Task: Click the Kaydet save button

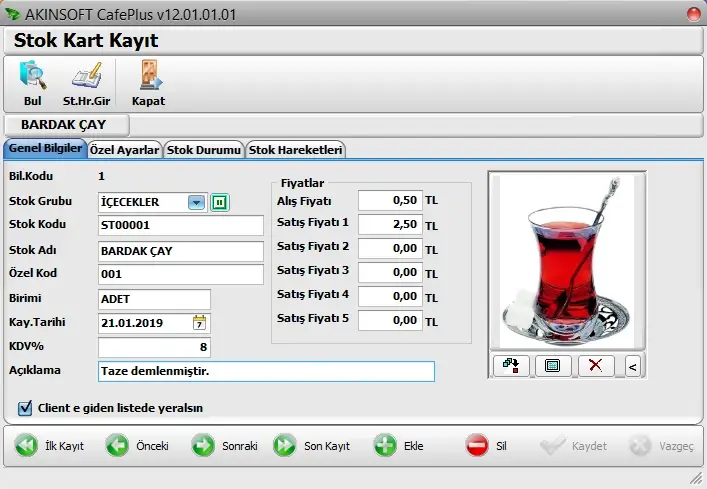Action: (573, 446)
